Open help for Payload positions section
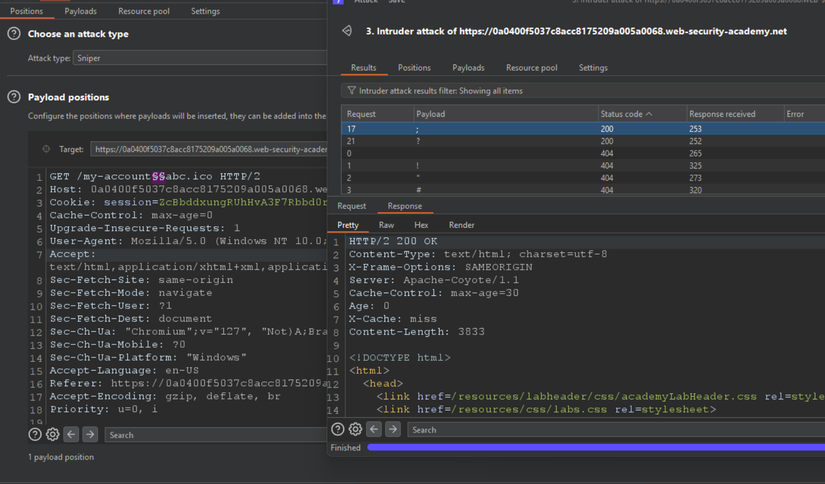 click(x=14, y=97)
